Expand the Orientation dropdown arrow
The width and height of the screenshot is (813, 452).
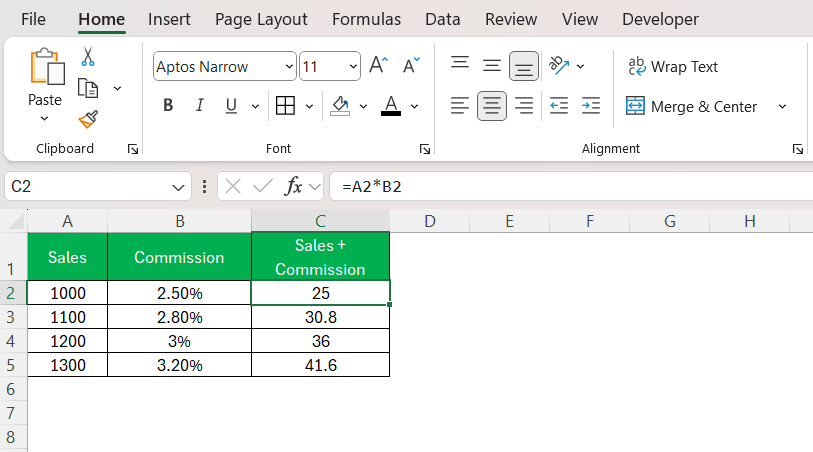(581, 66)
